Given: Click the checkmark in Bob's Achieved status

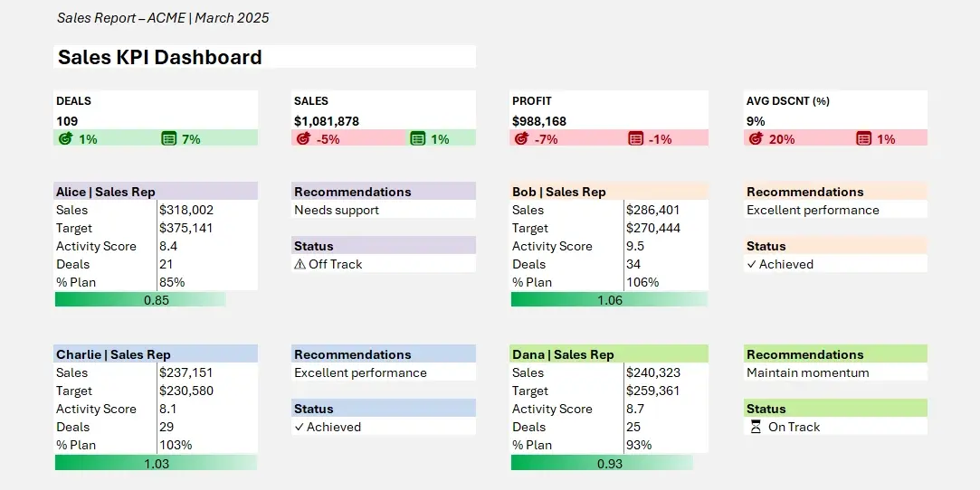Looking at the screenshot, I should point(751,264).
